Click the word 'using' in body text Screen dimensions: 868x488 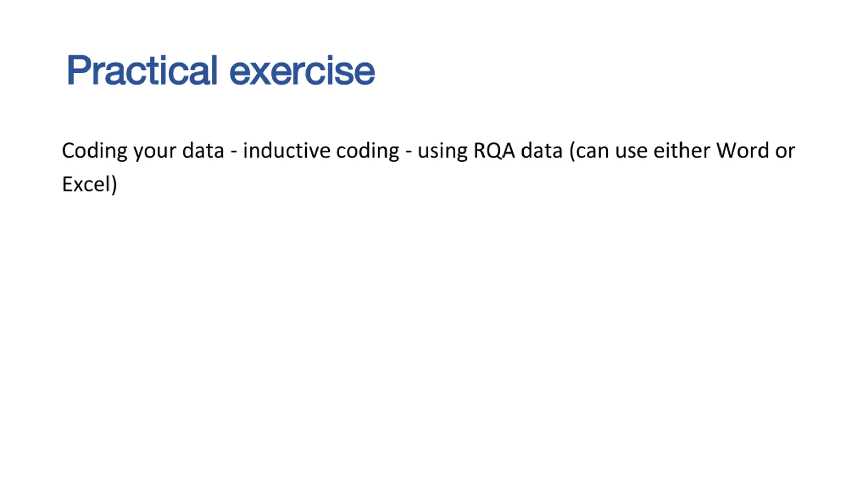pyautogui.click(x=442, y=152)
